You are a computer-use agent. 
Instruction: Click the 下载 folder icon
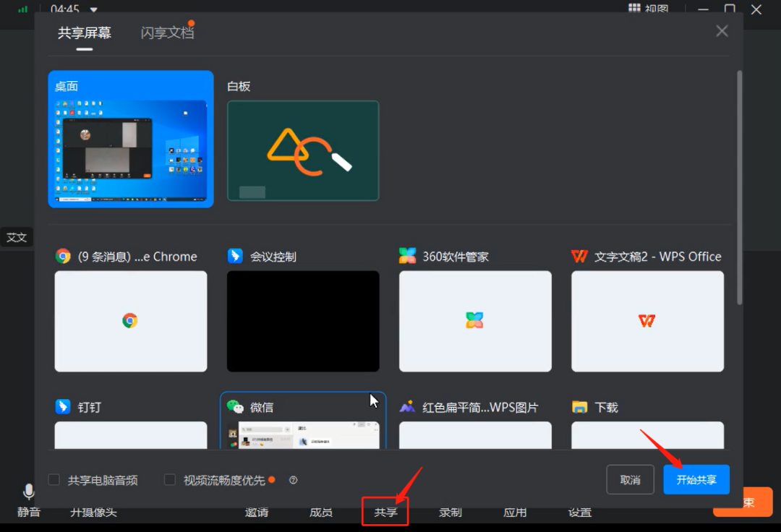click(579, 407)
